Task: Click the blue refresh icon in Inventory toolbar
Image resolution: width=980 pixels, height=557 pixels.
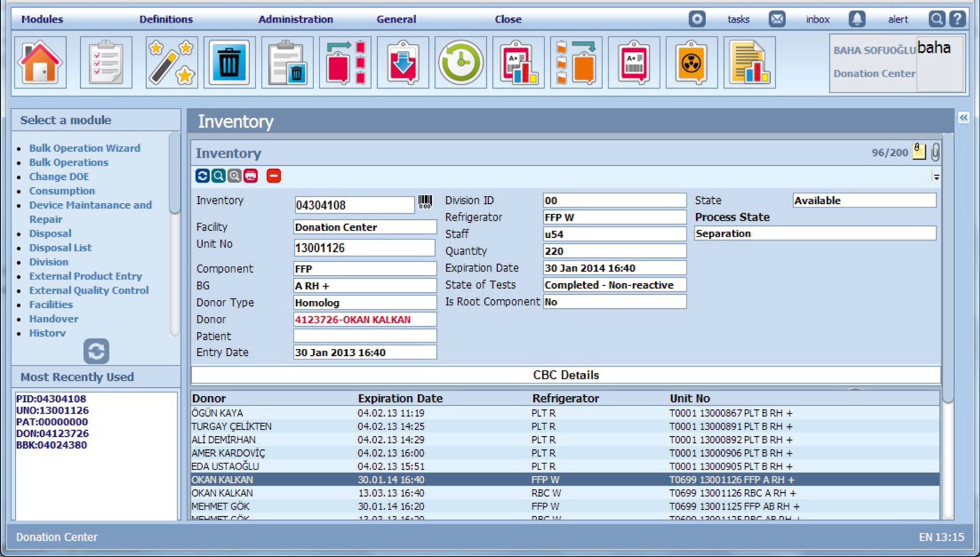Action: 202,176
